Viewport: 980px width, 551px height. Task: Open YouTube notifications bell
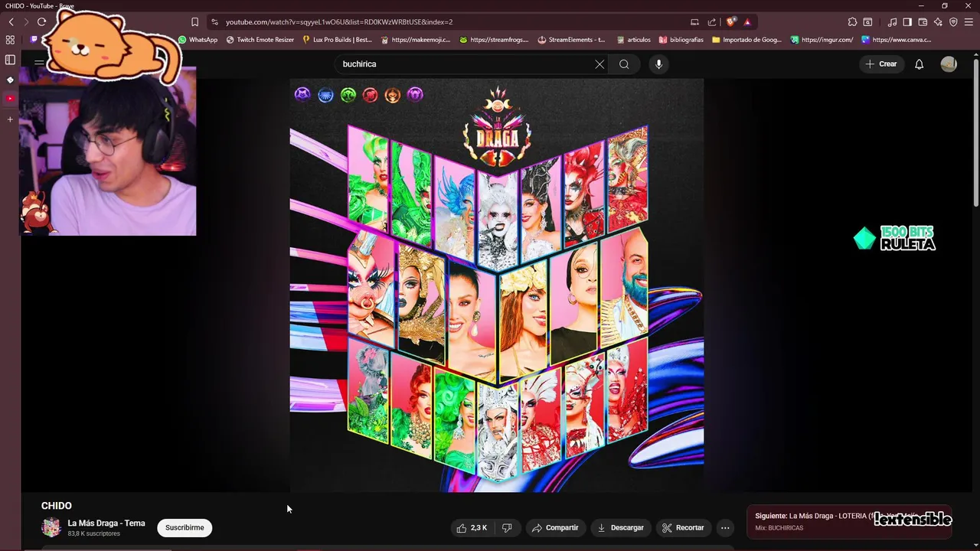[920, 64]
